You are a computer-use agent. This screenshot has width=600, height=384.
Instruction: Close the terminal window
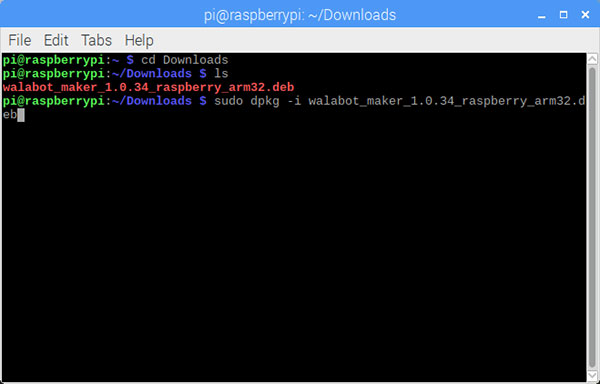tap(585, 15)
